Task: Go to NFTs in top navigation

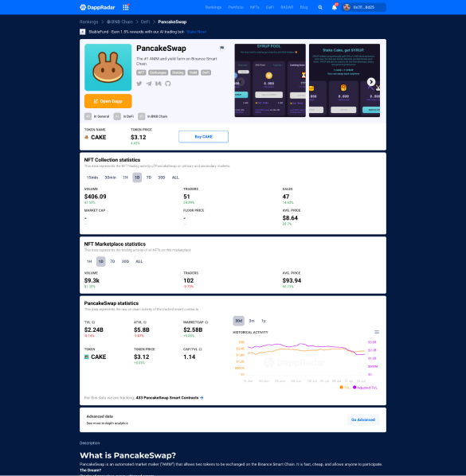Action: (x=255, y=7)
